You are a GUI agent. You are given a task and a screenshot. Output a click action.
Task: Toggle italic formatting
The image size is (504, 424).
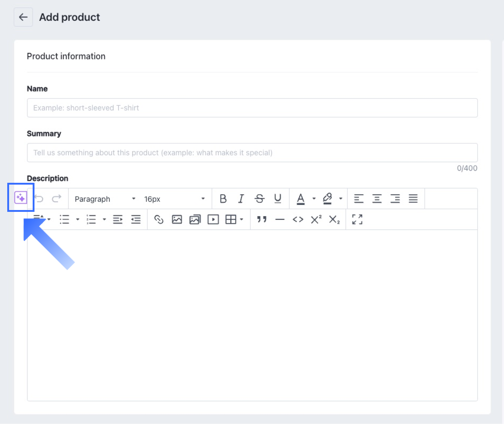(x=241, y=199)
